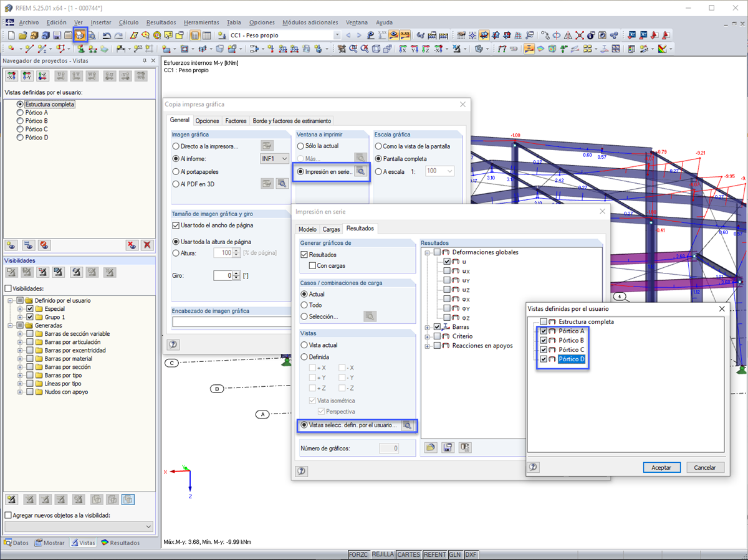Click the Undo arrow in toolbar
Image resolution: width=748 pixels, height=560 pixels.
click(x=107, y=36)
